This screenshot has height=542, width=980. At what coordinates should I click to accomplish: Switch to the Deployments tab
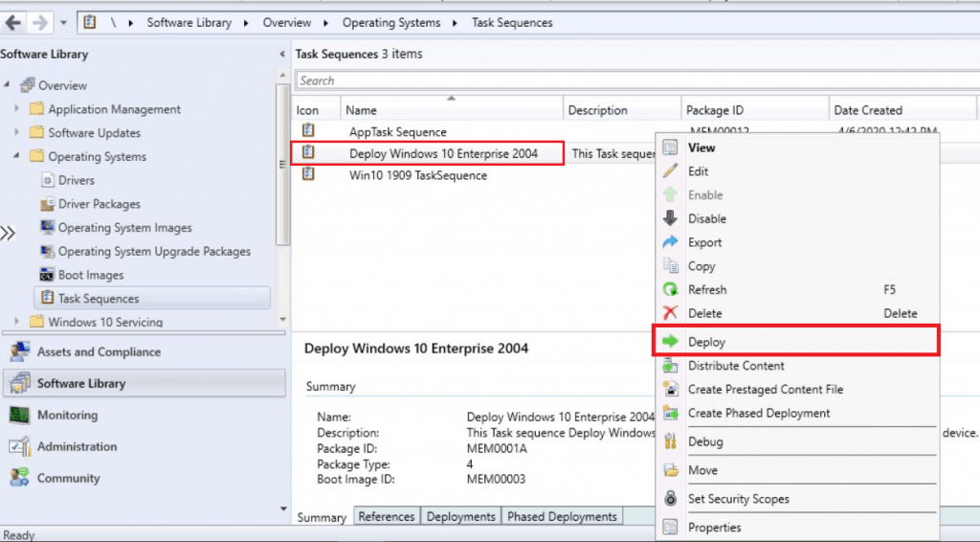(461, 516)
